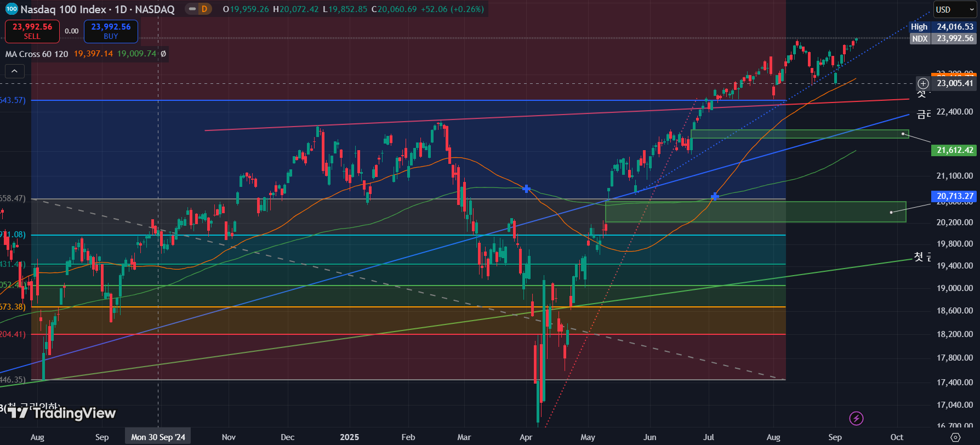Click the +52.06 (+0.26%) change value
This screenshot has width=980, height=445.
(452, 9)
